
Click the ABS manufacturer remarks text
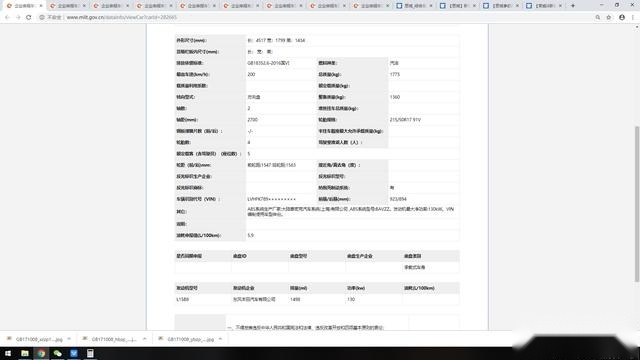[x=351, y=211]
